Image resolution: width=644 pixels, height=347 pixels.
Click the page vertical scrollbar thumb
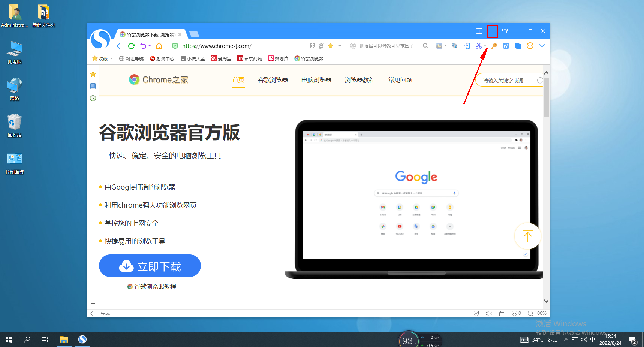pos(546,97)
